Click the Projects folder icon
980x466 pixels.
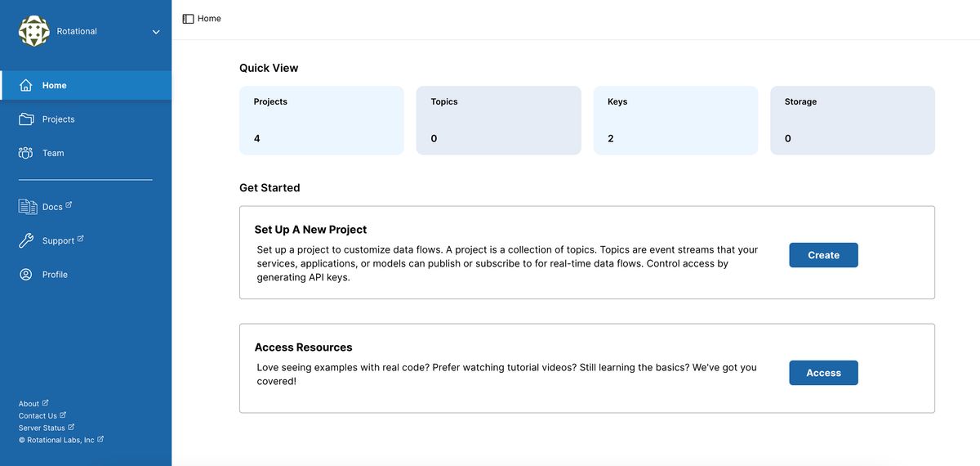coord(26,119)
